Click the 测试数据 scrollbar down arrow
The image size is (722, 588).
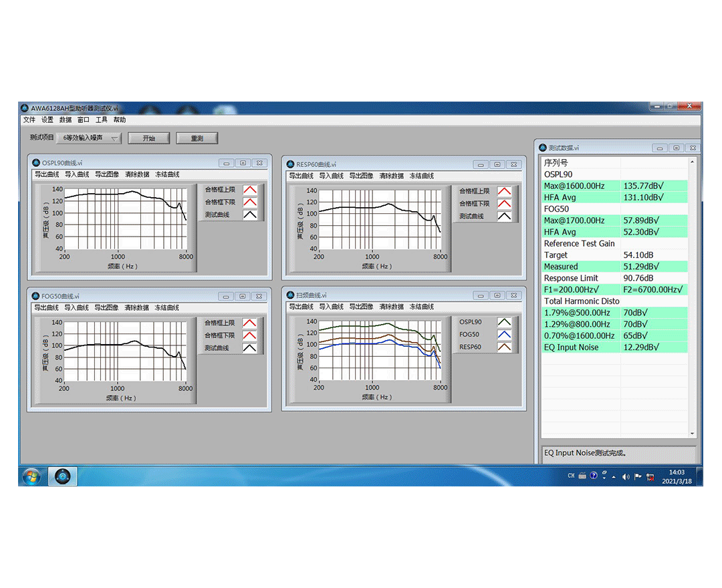click(692, 434)
